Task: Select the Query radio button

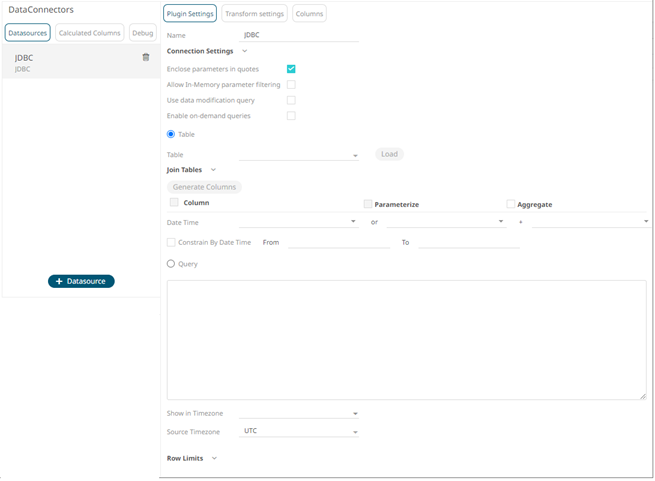Action: pos(171,264)
